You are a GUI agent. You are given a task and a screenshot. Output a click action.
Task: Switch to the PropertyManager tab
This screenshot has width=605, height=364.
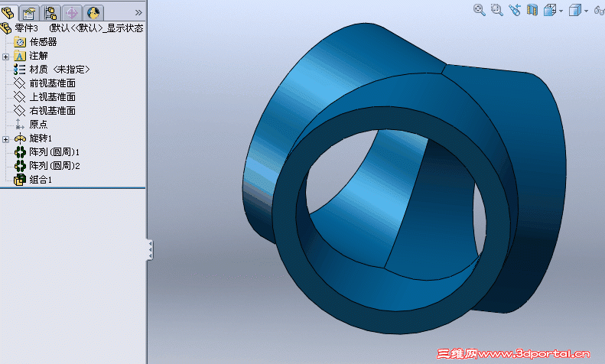click(29, 13)
